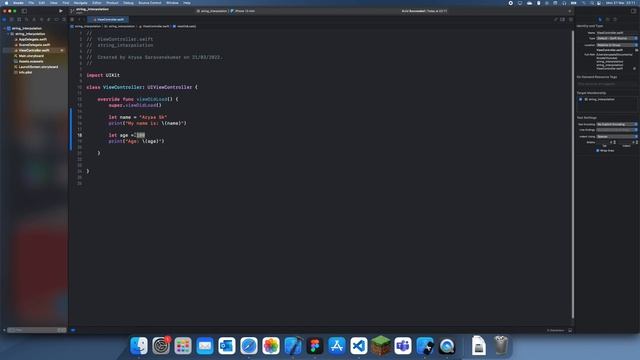This screenshot has height=360, width=640.
Task: Show the Quick Help inspector tab
Action: (616, 19)
